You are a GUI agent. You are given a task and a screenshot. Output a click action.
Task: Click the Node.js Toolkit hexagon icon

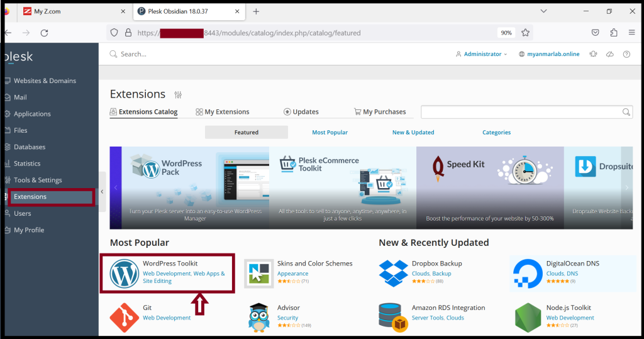[528, 318]
